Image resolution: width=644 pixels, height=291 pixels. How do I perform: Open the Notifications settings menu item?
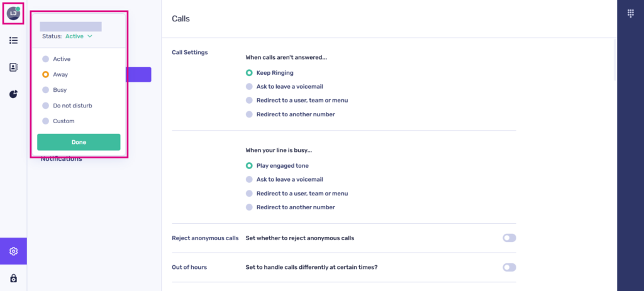(x=62, y=160)
